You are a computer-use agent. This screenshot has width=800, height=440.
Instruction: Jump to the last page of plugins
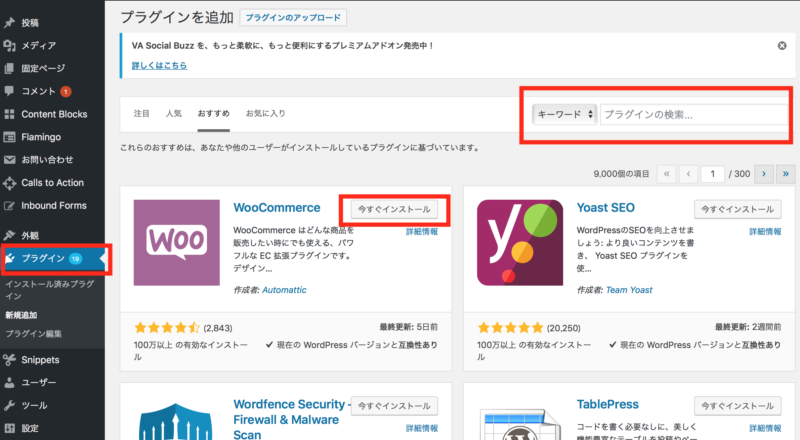pyautogui.click(x=786, y=174)
